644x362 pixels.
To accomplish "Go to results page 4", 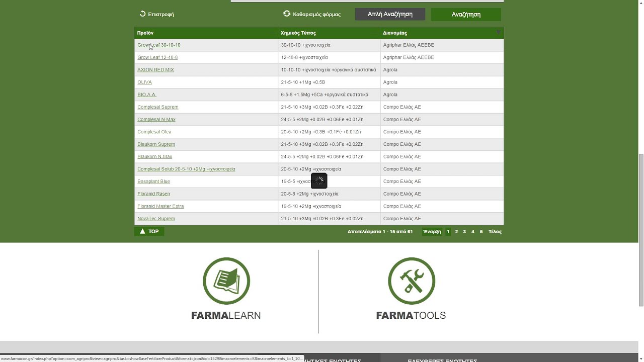I will point(473,232).
